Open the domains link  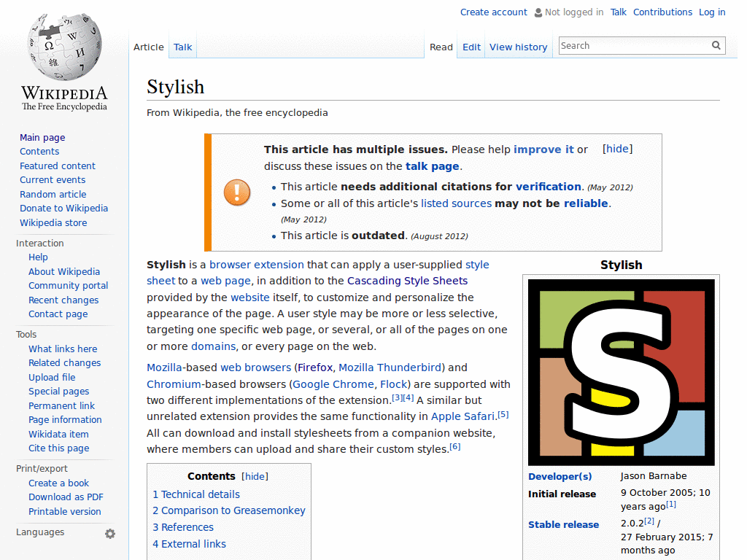[214, 346]
